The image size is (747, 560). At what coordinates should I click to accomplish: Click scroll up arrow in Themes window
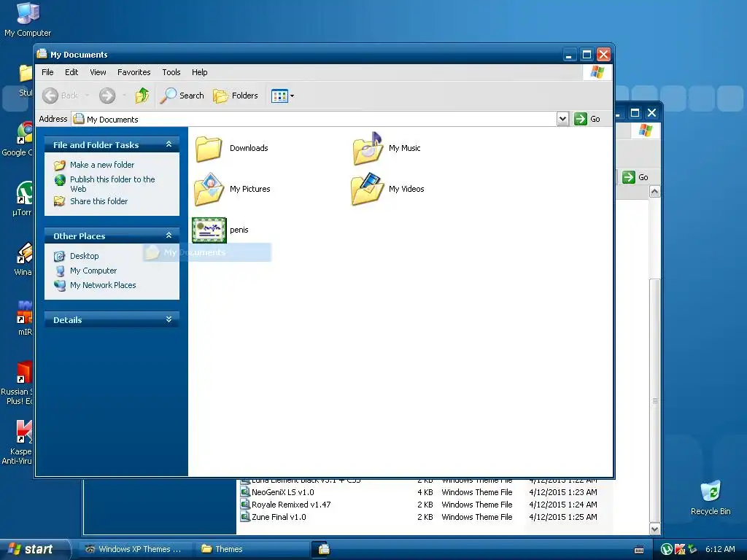point(654,192)
